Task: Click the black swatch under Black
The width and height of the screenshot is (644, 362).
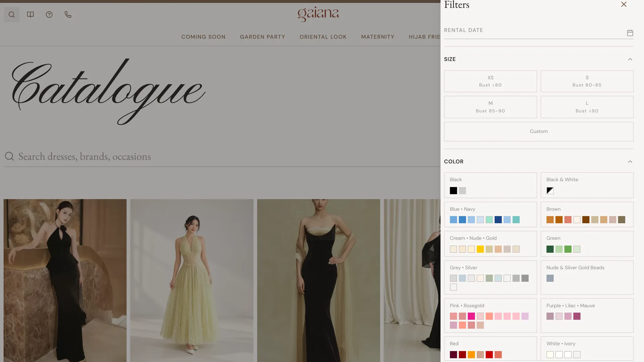Action: 453,190
